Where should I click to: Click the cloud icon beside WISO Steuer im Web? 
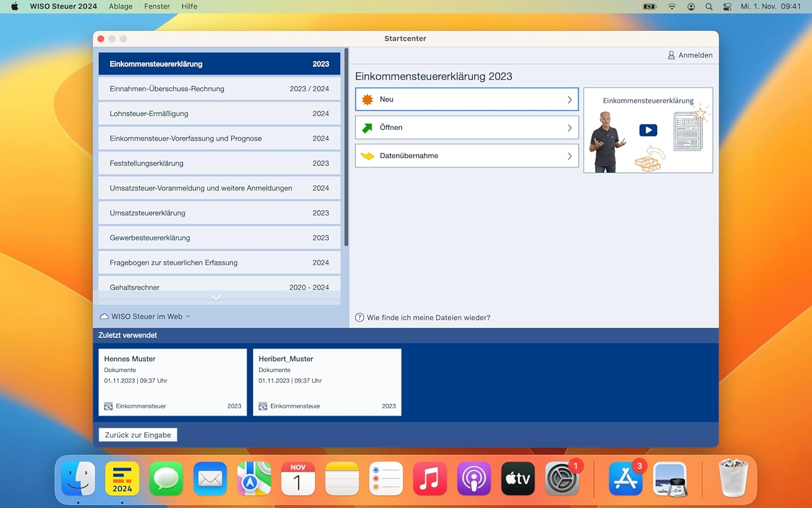tap(104, 316)
